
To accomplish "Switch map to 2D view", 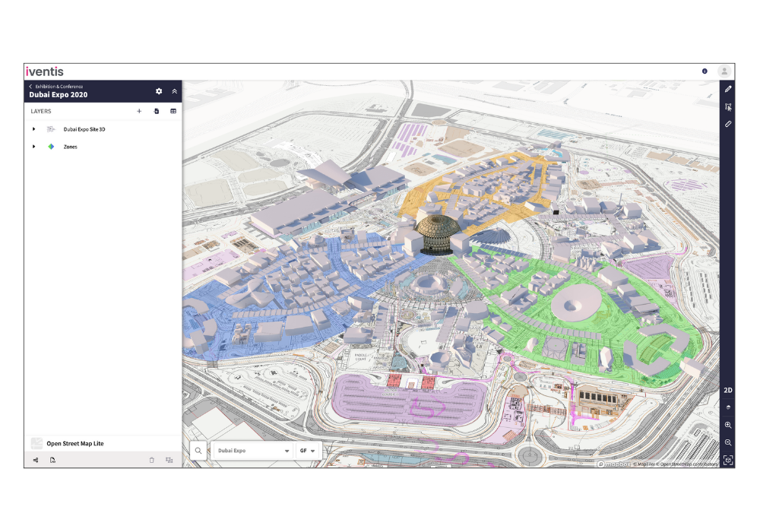I will pos(728,390).
